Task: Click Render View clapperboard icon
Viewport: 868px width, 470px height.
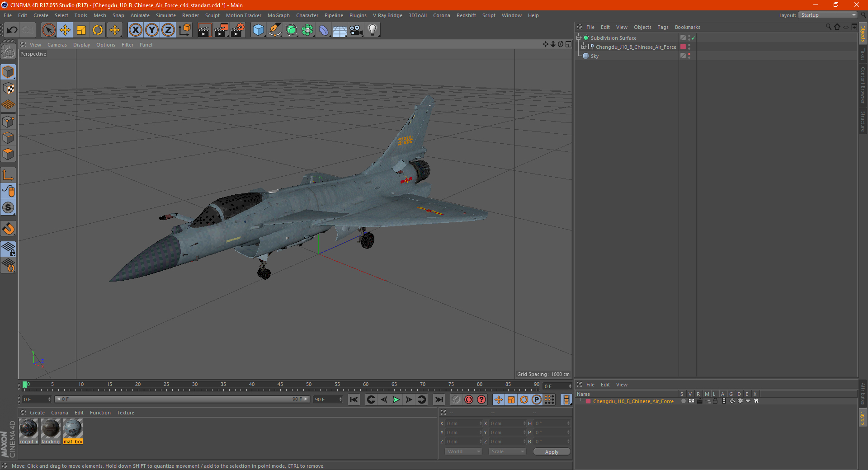Action: 204,30
